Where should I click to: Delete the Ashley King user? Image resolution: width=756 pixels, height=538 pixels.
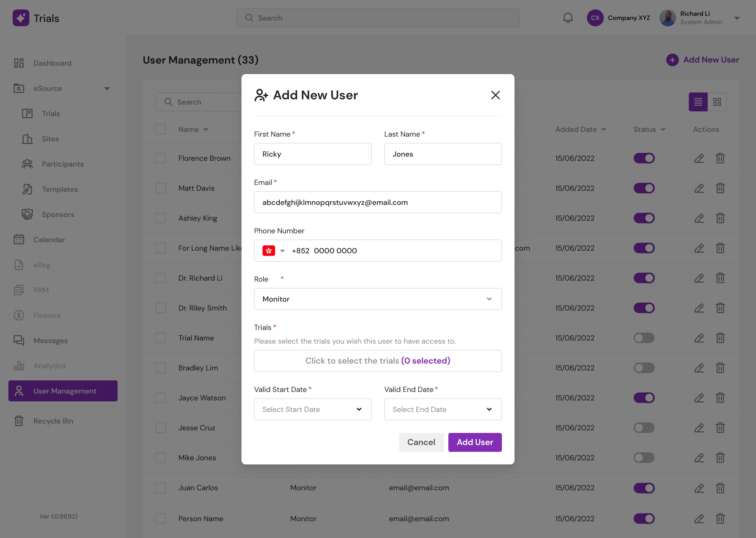(x=720, y=218)
